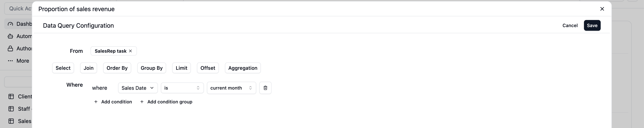Open the More ellipsis menu in sidebar

pyautogui.click(x=10, y=61)
